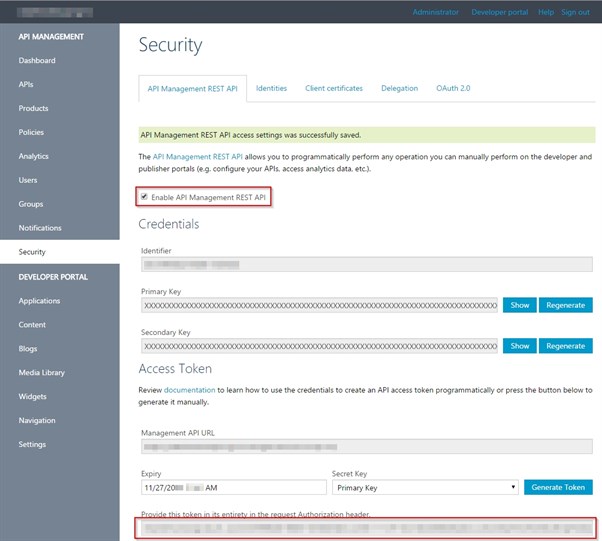The width and height of the screenshot is (602, 541).
Task: Open the Secret Key dropdown
Action: click(425, 487)
